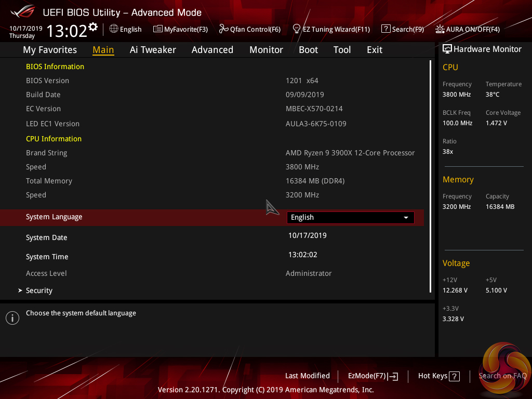The image size is (532, 399).
Task: Open the Monitor tab
Action: click(266, 50)
